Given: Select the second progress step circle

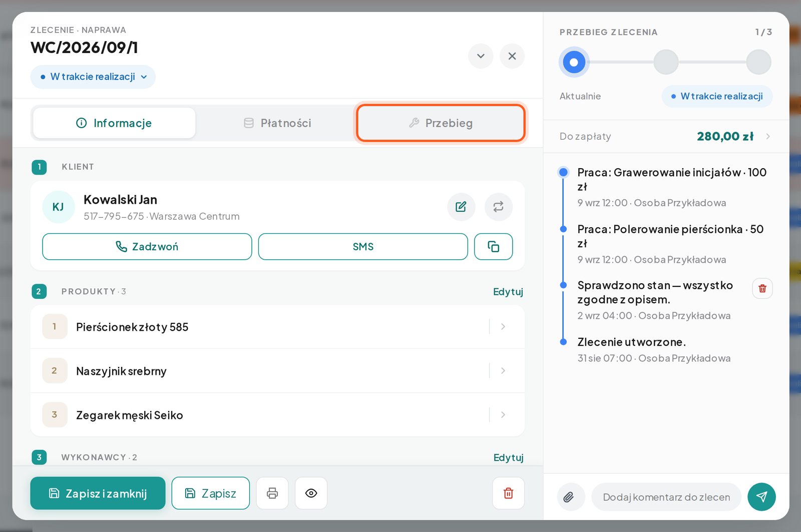Looking at the screenshot, I should click(666, 63).
